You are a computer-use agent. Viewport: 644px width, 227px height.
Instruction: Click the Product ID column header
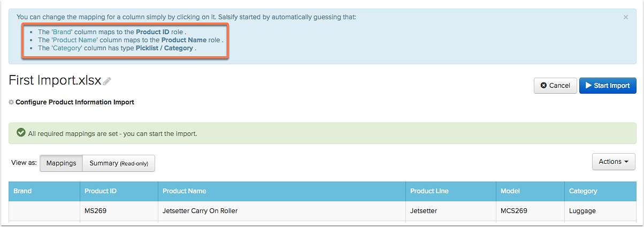(119, 191)
